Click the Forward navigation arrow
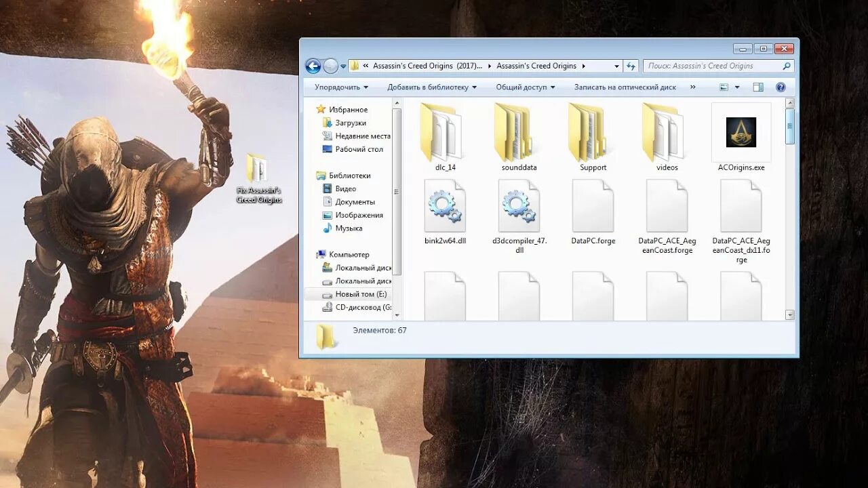Viewport: 868px width, 488px height. point(330,66)
